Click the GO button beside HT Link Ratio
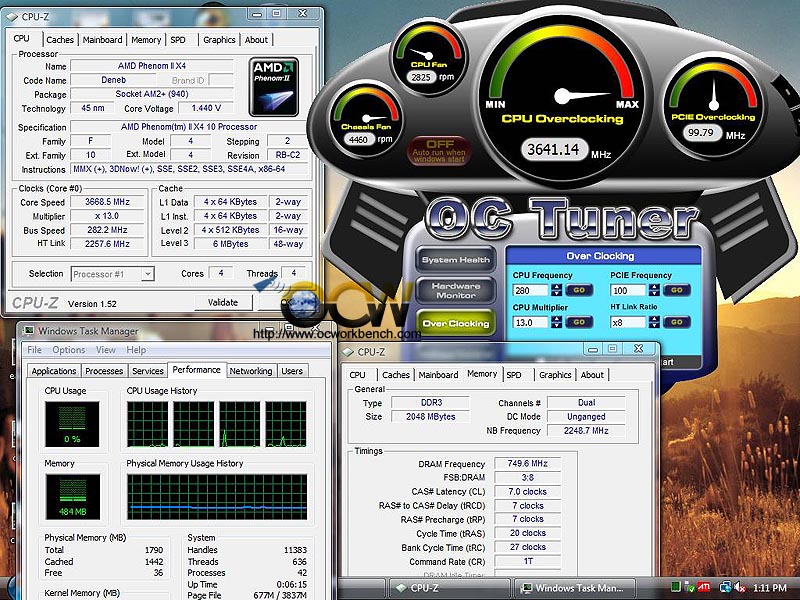Image resolution: width=800 pixels, height=600 pixels. [677, 322]
